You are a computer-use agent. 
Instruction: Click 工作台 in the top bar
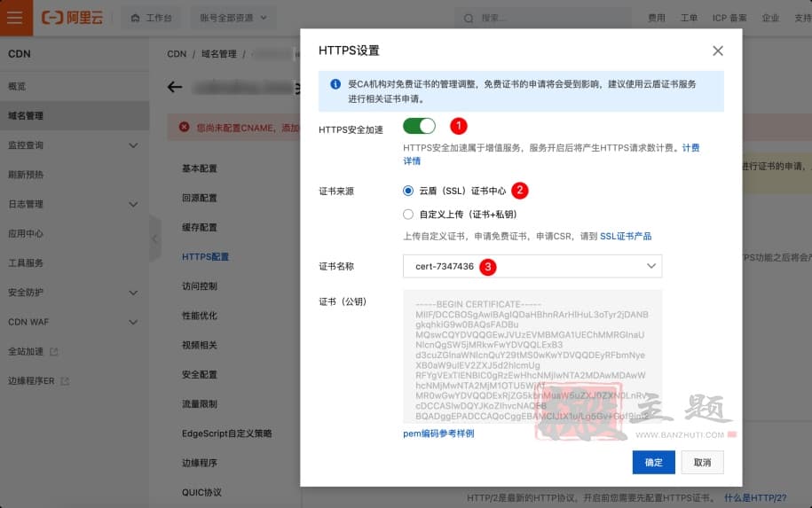click(152, 18)
